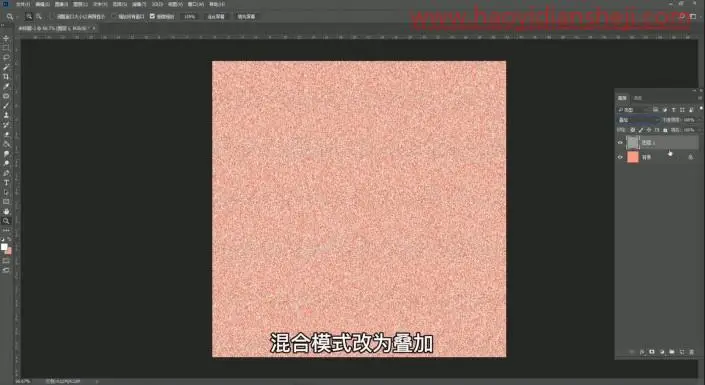Toggle lock transparent pixels
This screenshot has width=705, height=385.
click(x=633, y=130)
